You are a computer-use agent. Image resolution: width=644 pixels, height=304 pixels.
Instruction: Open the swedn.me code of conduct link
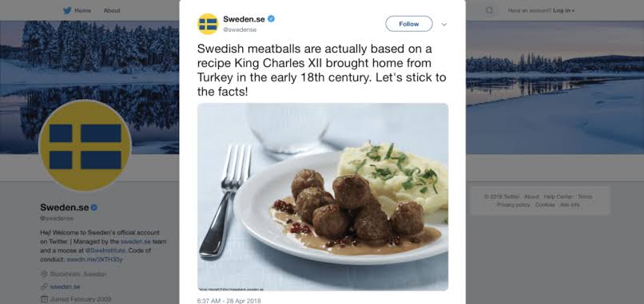95,259
